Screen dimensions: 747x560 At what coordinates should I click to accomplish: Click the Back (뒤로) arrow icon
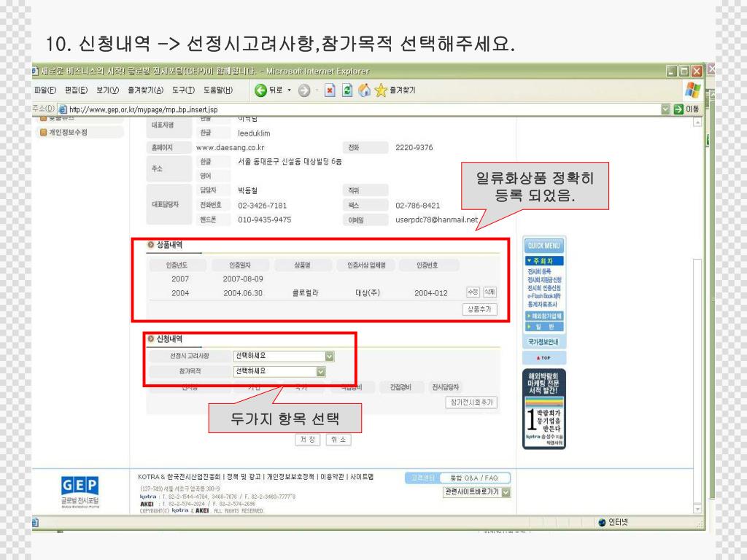(x=260, y=90)
